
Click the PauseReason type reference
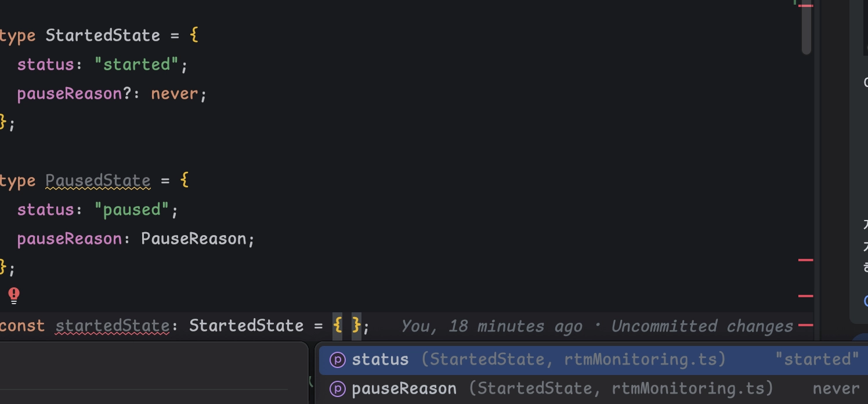click(194, 239)
